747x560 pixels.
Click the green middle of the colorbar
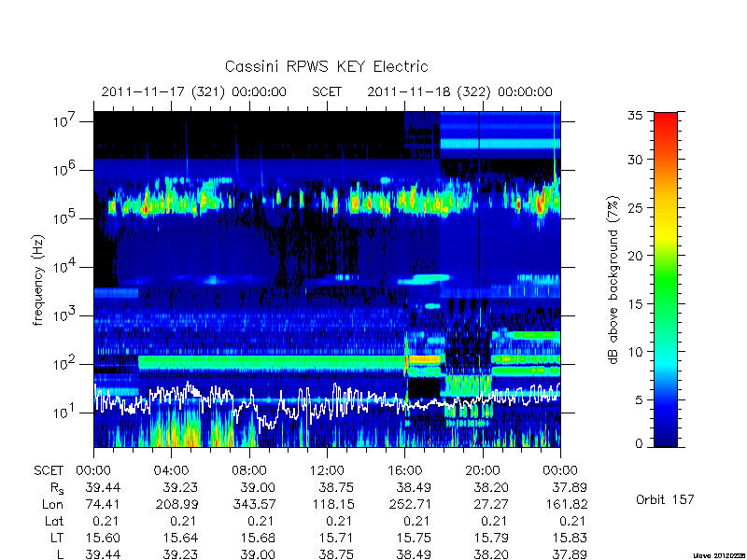coord(666,280)
